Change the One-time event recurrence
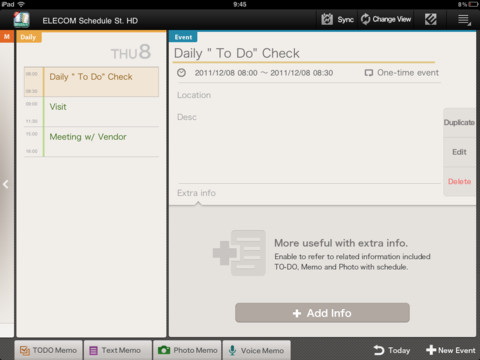480x360 pixels. click(x=402, y=73)
